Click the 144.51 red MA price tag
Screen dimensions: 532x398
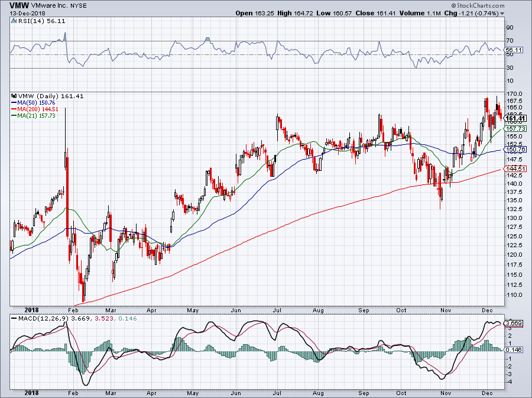[515, 169]
